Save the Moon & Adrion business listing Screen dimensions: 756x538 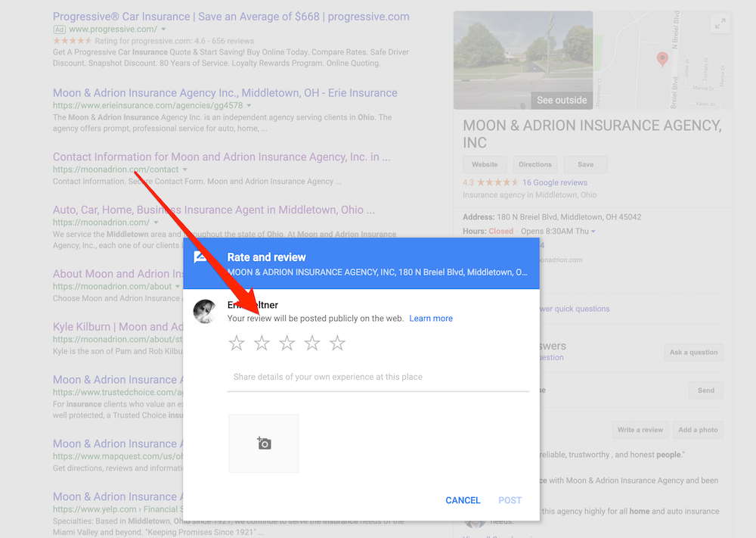pos(585,164)
